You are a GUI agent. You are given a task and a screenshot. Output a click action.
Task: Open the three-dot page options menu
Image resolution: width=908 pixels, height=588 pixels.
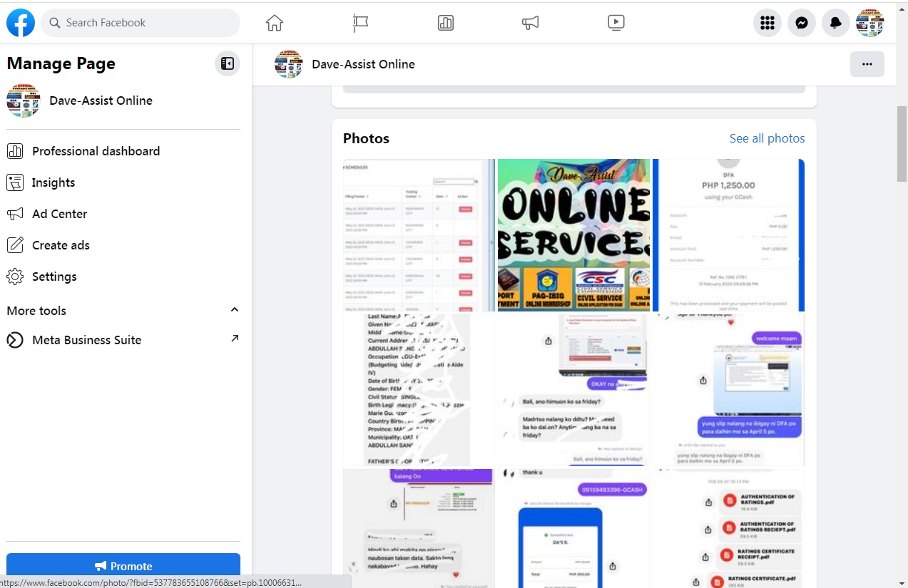tap(867, 64)
